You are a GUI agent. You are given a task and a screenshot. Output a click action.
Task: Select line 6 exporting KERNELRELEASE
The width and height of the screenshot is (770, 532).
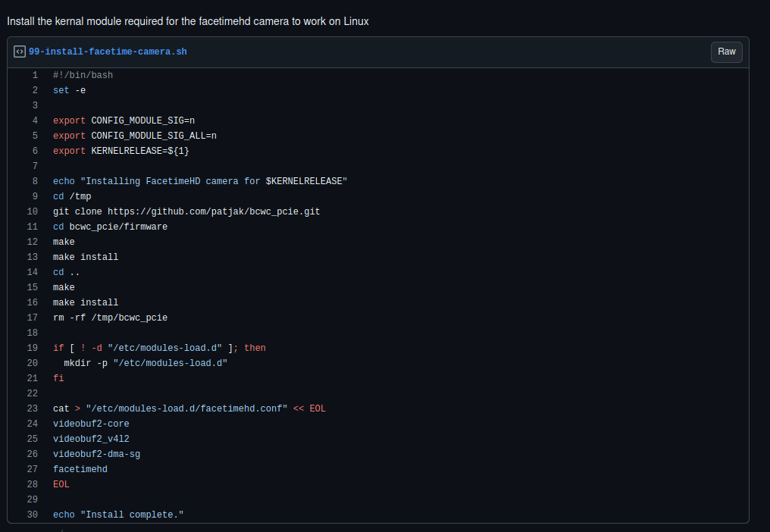34,150
